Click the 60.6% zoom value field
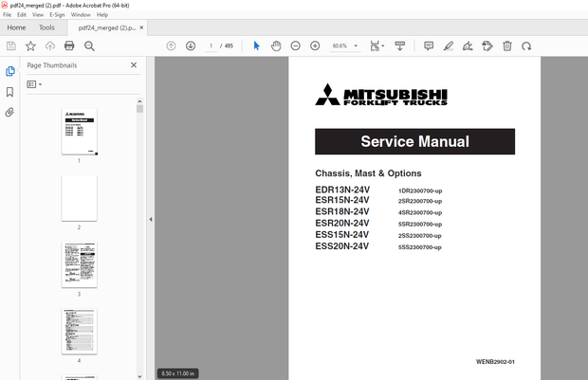The height and width of the screenshot is (380, 588). pyautogui.click(x=340, y=45)
